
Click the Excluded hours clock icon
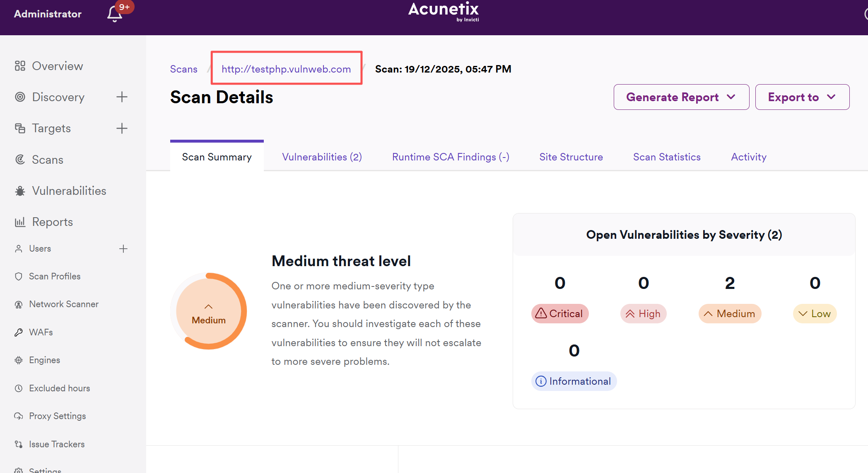(19, 388)
